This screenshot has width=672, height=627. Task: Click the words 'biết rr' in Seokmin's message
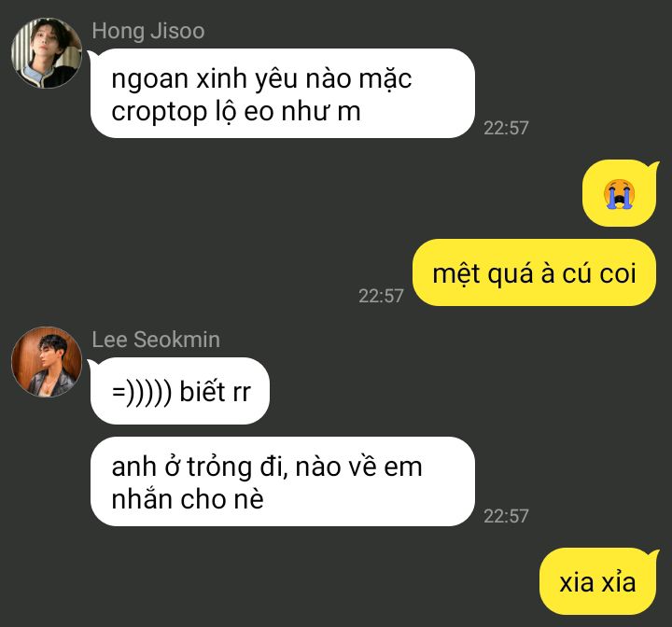[x=216, y=391]
